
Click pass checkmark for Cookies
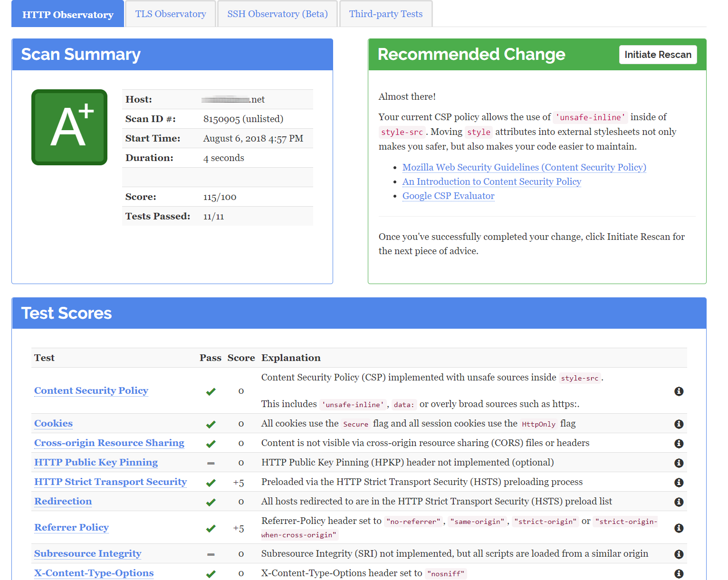[211, 424]
